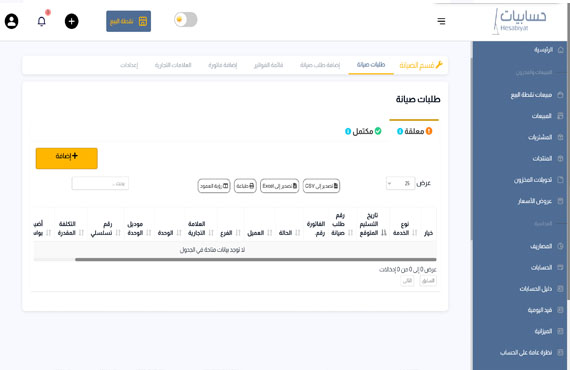Click the table horizontal scrollbar
570x370 pixels.
(256, 260)
